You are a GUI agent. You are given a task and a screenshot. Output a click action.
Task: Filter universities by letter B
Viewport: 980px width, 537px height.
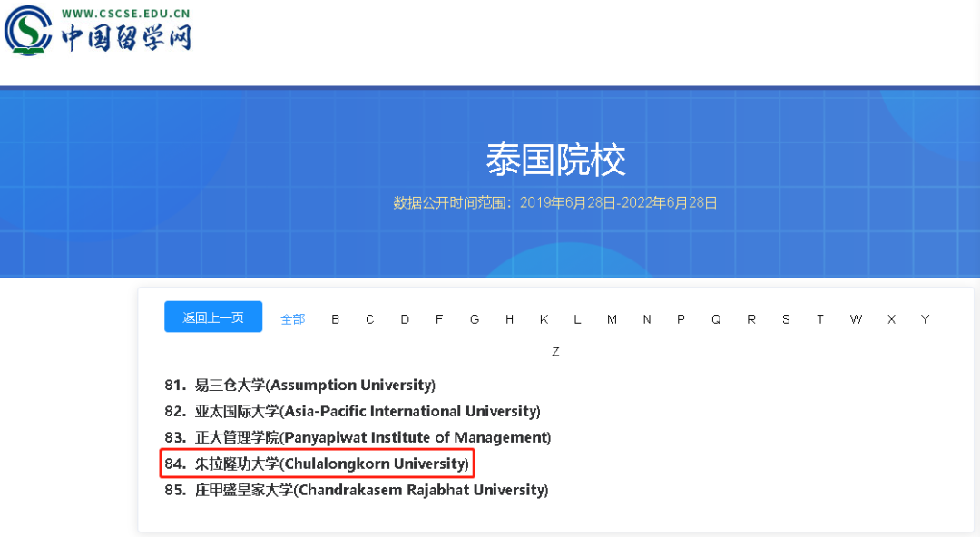tap(336, 319)
